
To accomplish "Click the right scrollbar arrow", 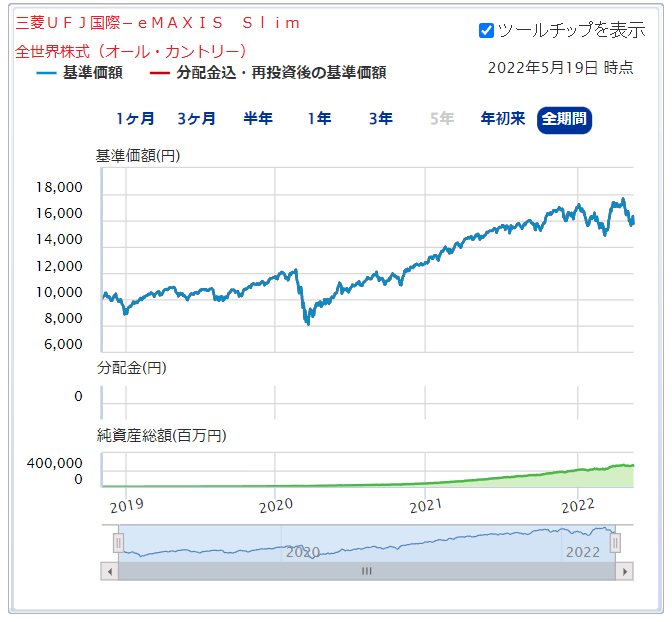I will (x=625, y=571).
